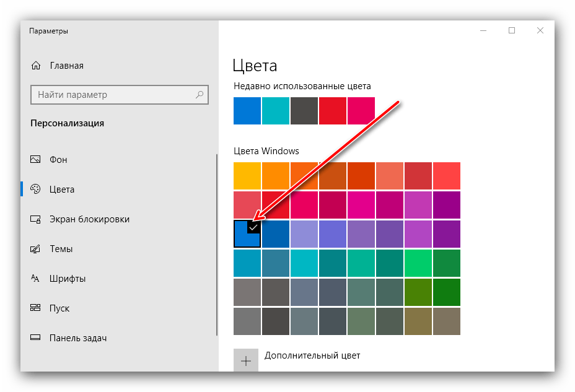This screenshot has height=392, width=575.
Task: Click the Экран блокировки monitor icon
Action: (x=35, y=219)
